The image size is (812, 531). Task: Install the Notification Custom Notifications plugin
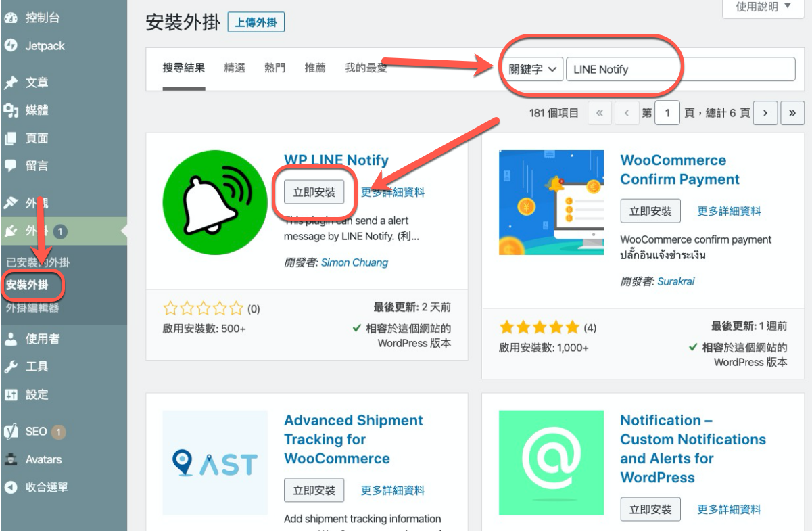(x=650, y=509)
